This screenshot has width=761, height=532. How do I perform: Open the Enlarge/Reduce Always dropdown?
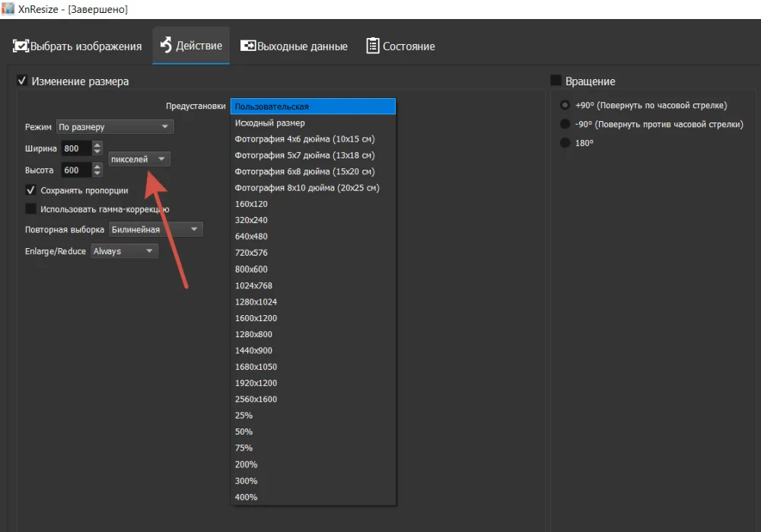click(124, 251)
